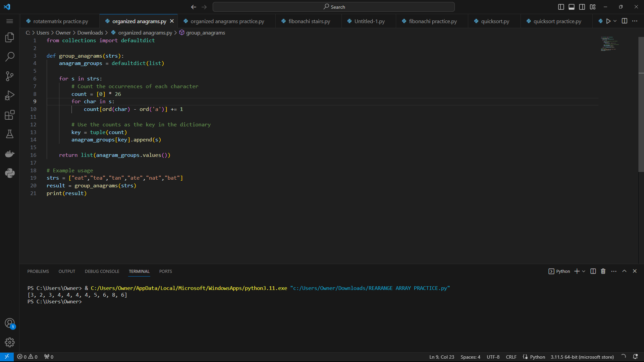This screenshot has width=644, height=362.
Task: Open the Accounts menu
Action: pos(10,323)
